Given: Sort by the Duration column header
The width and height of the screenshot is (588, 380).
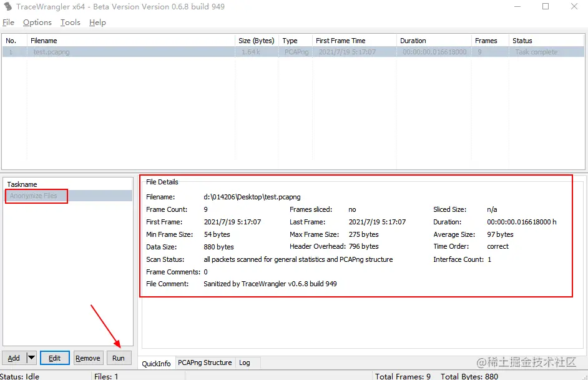Looking at the screenshot, I should coord(434,41).
